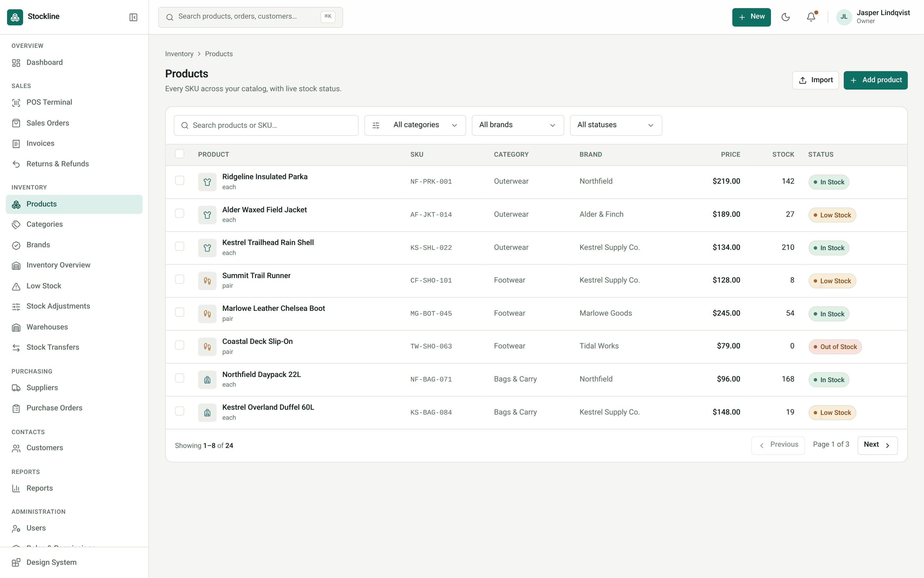
Task: Click the Sales Orders bag icon
Action: pos(16,123)
